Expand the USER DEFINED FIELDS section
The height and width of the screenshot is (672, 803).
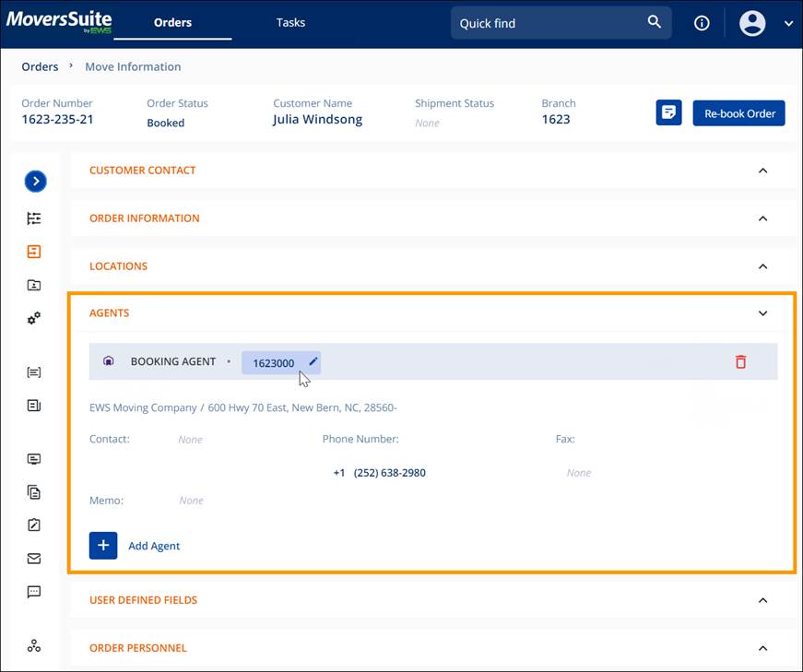tap(762, 600)
